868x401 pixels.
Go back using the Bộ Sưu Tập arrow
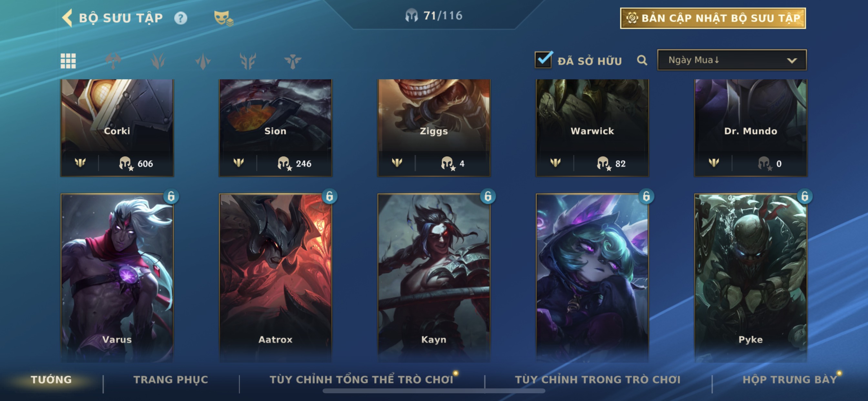67,18
